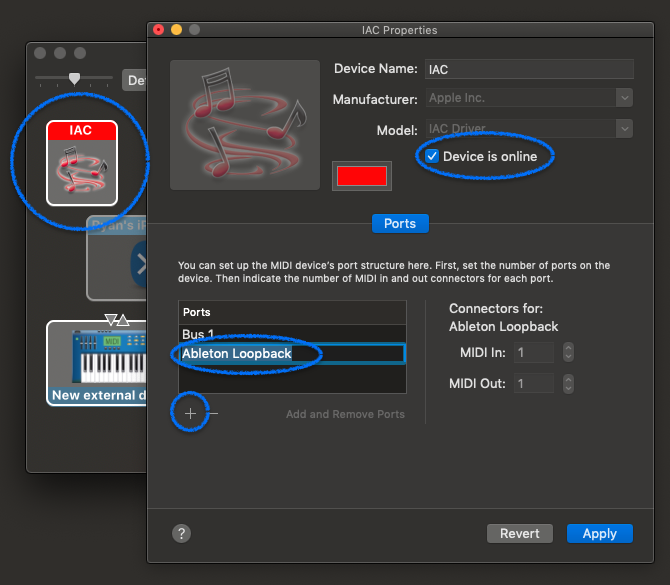
Task: Click the Ports column header
Action: 292,312
